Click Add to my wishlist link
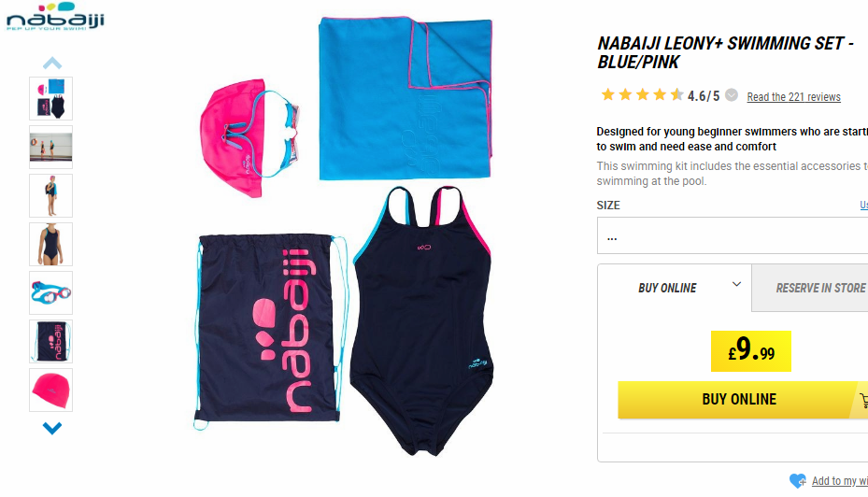This screenshot has width=868, height=497. click(840, 481)
